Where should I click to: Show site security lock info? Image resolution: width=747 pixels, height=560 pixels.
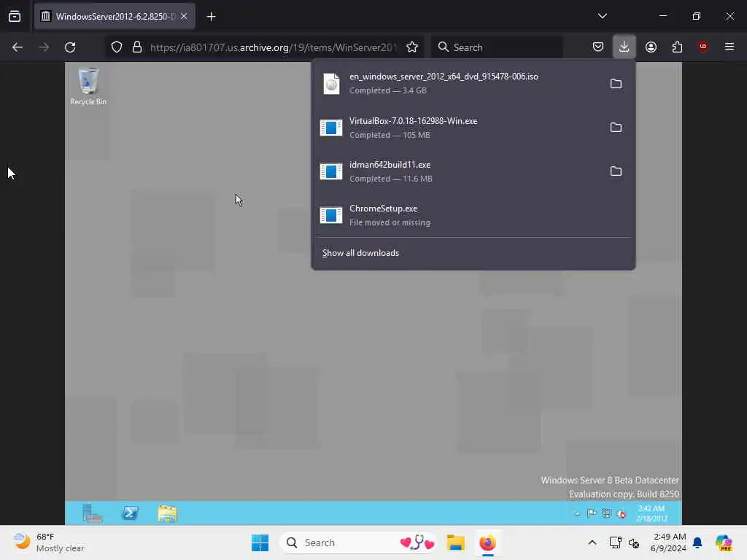(x=137, y=47)
